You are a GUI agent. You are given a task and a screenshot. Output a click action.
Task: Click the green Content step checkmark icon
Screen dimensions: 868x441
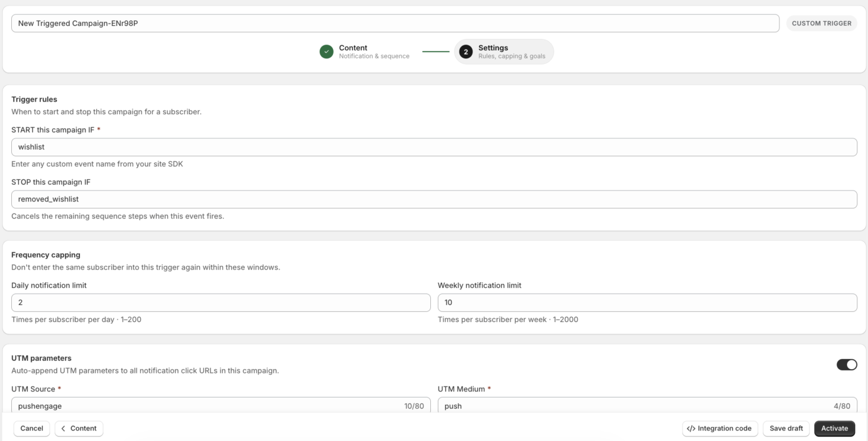pyautogui.click(x=327, y=52)
